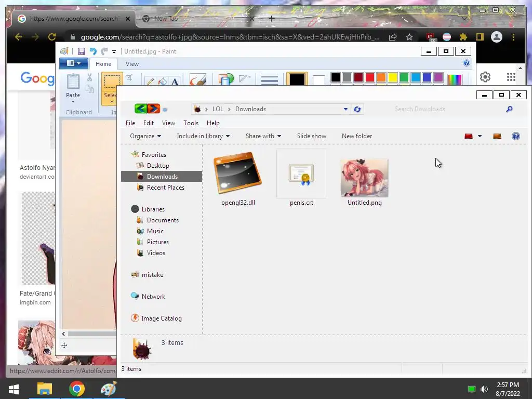Click the Explorer Help icon on the command bar
The image size is (532, 399).
pos(516,136)
